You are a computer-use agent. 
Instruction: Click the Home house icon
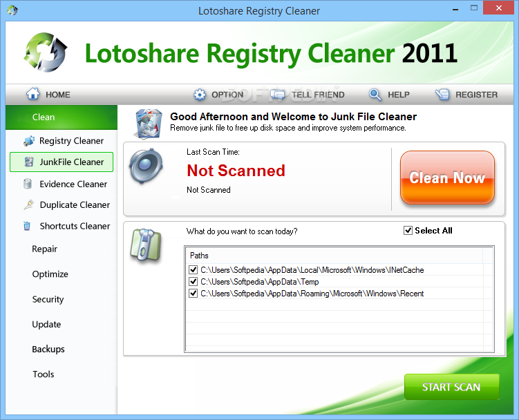pos(32,94)
